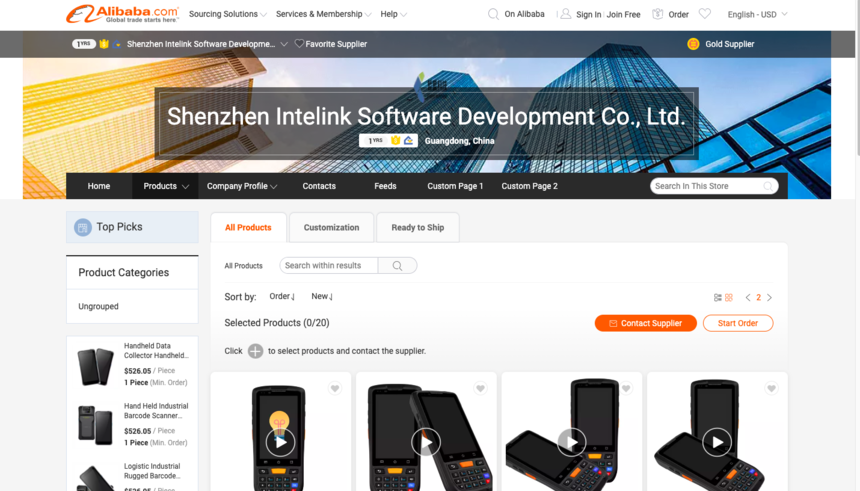Play the fourth product video
Image resolution: width=860 pixels, height=491 pixels.
(x=717, y=442)
